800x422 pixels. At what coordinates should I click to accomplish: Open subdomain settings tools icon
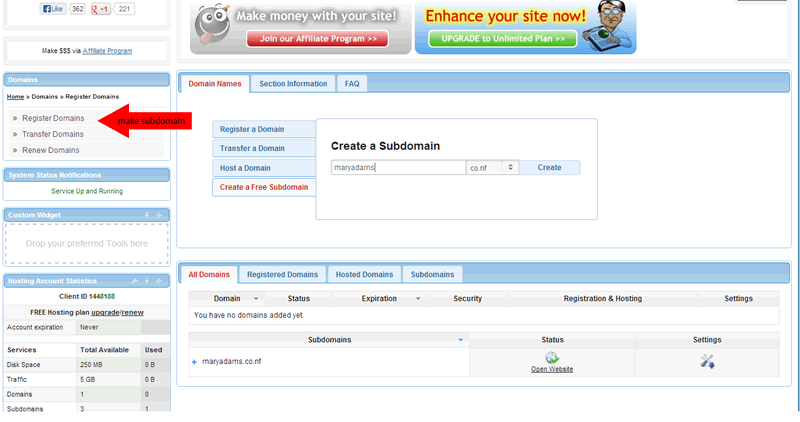coord(707,360)
